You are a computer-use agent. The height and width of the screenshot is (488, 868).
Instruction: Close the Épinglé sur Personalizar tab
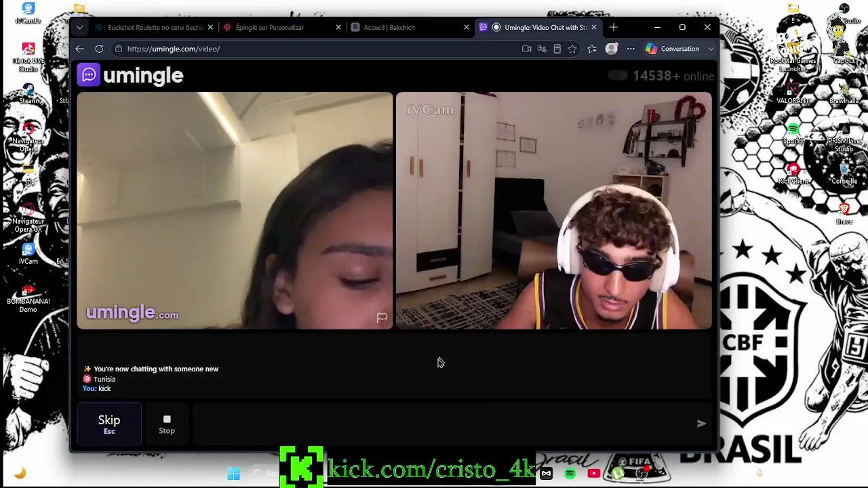(338, 28)
